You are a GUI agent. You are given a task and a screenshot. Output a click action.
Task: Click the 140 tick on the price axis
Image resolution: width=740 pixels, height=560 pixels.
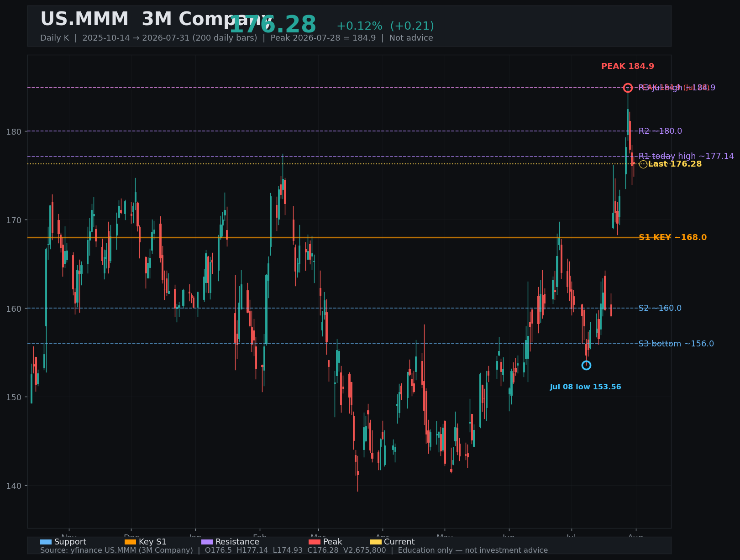(13, 486)
